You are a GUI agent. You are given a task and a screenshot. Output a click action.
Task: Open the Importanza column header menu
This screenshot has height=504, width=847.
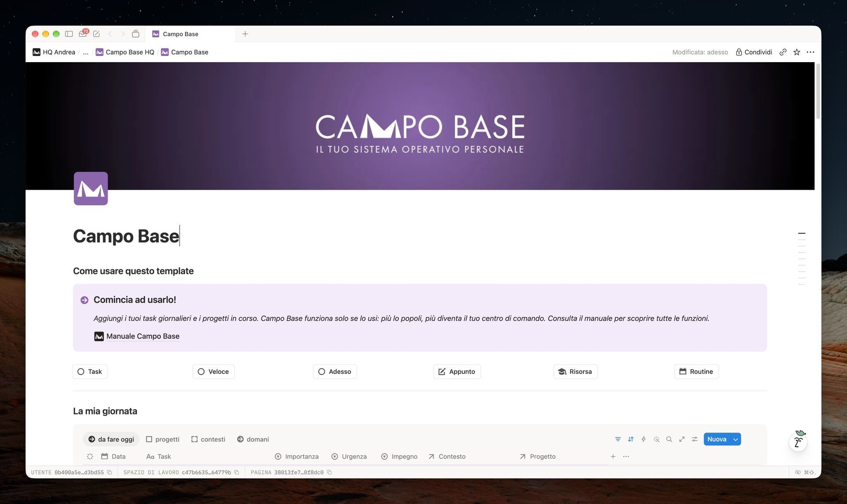297,456
